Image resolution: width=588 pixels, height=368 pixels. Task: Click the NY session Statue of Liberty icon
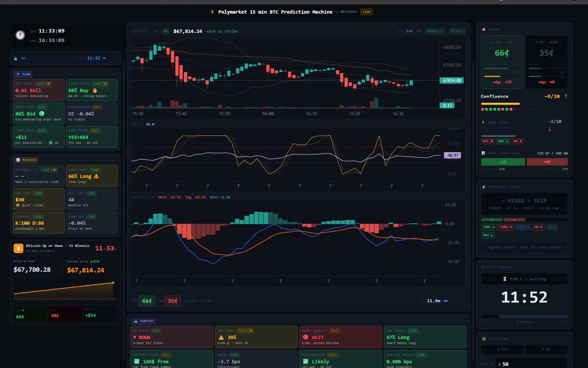click(16, 58)
